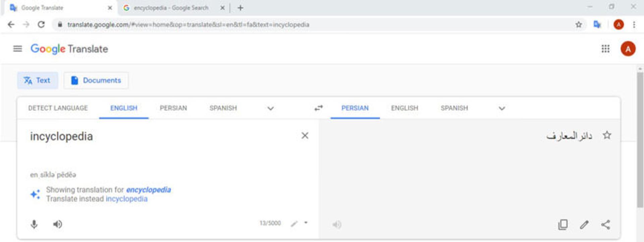Turn on handwriting input pencil
The image size is (644, 242).
(294, 224)
